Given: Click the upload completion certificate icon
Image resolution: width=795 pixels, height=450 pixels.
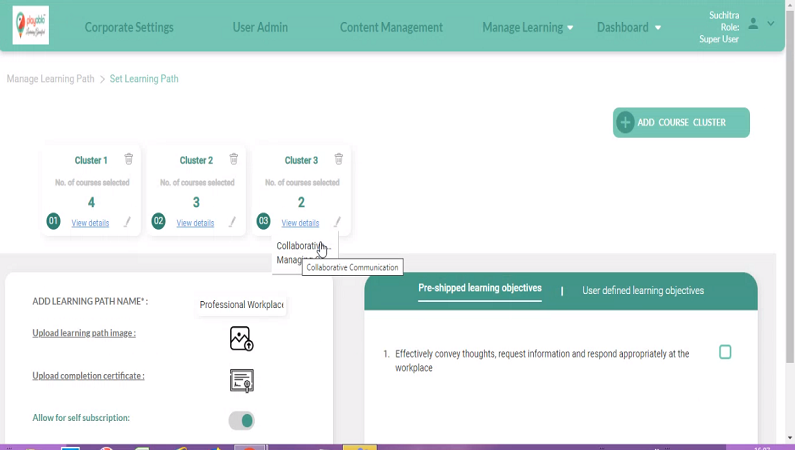Looking at the screenshot, I should click(241, 381).
